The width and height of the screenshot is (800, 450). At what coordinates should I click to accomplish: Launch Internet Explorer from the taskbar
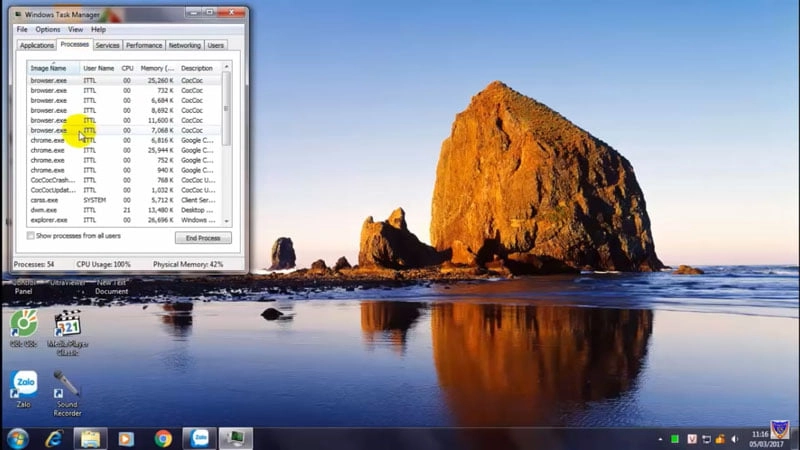[x=54, y=439]
